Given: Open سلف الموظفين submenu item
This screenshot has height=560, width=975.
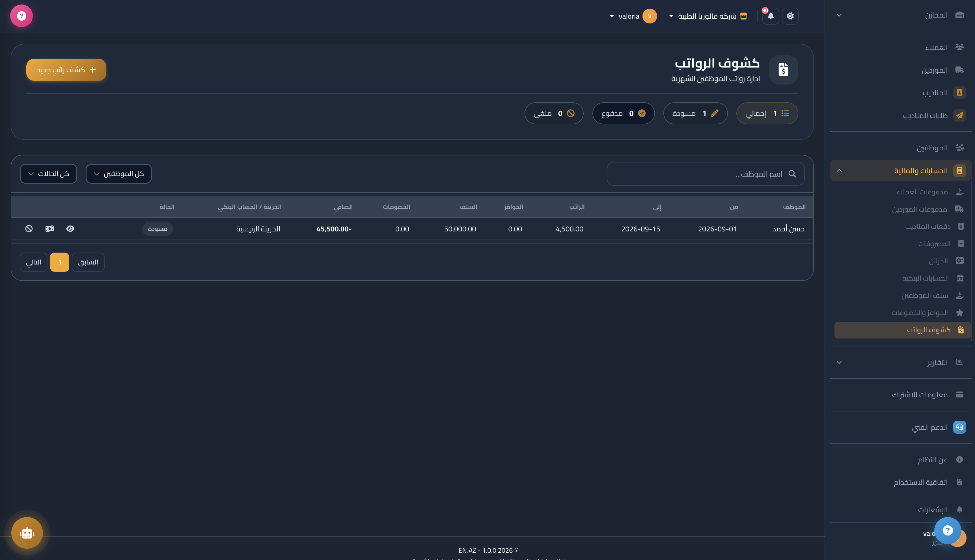Looking at the screenshot, I should click(x=902, y=295).
